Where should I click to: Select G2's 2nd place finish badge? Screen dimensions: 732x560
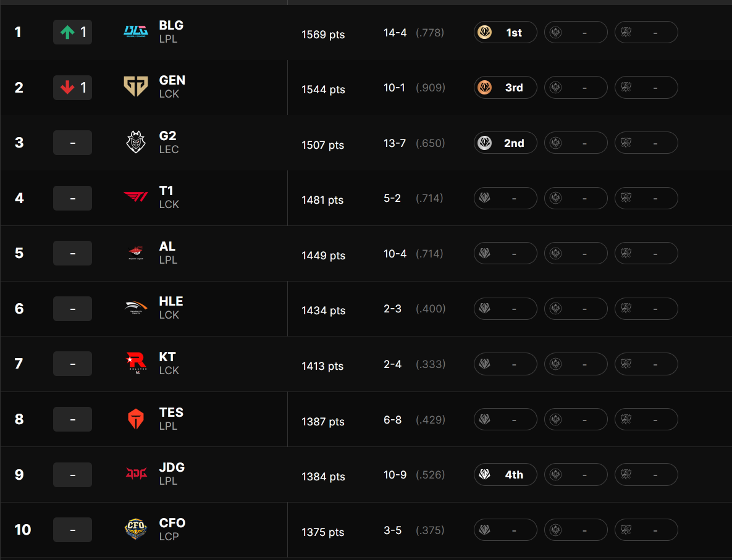[505, 143]
